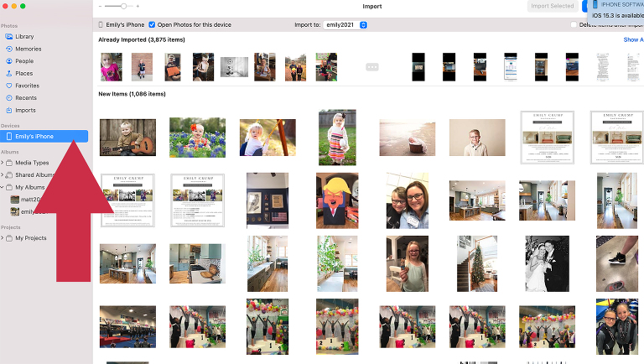Click Show All link for imported items
The width and height of the screenshot is (644, 364).
633,40
